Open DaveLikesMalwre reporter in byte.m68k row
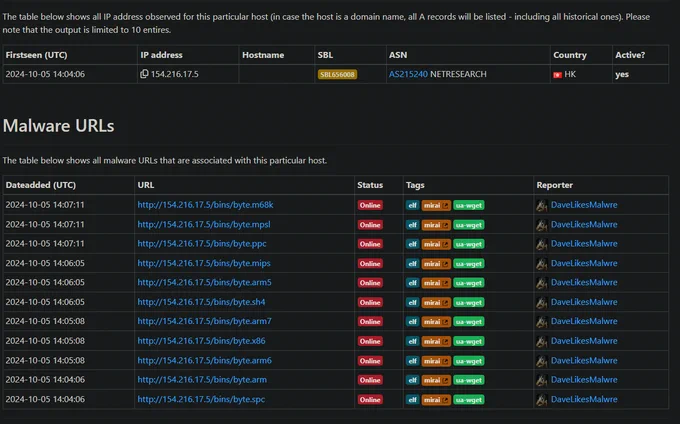The width and height of the screenshot is (680, 424). point(584,205)
